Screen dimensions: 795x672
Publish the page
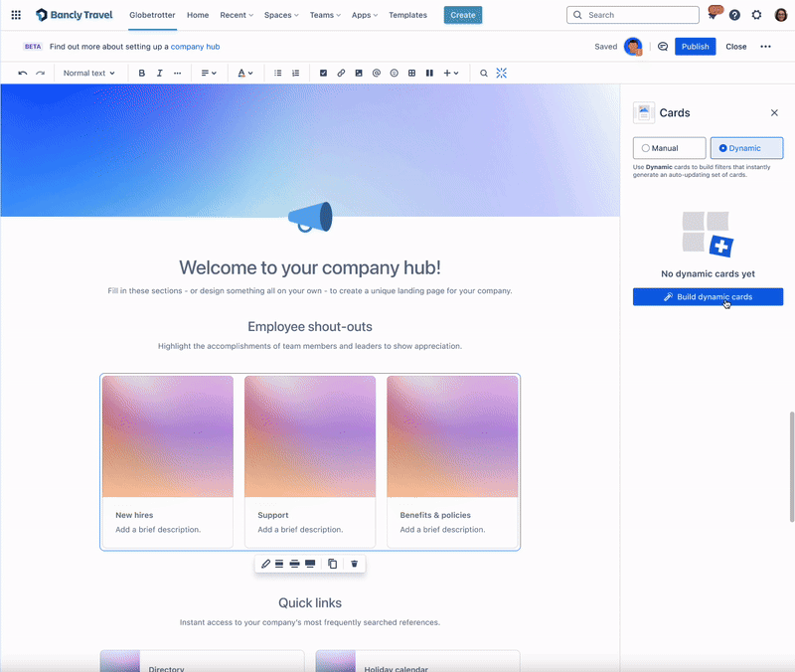click(695, 47)
